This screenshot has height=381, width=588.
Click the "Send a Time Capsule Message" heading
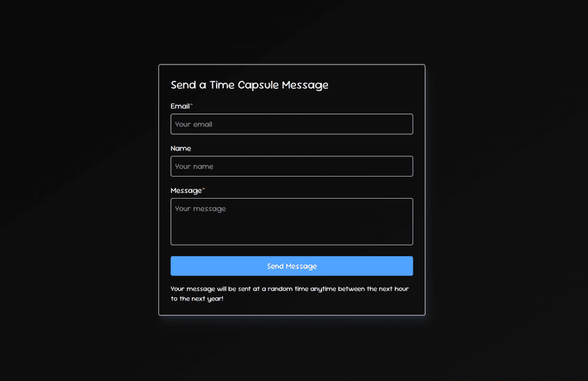point(249,85)
